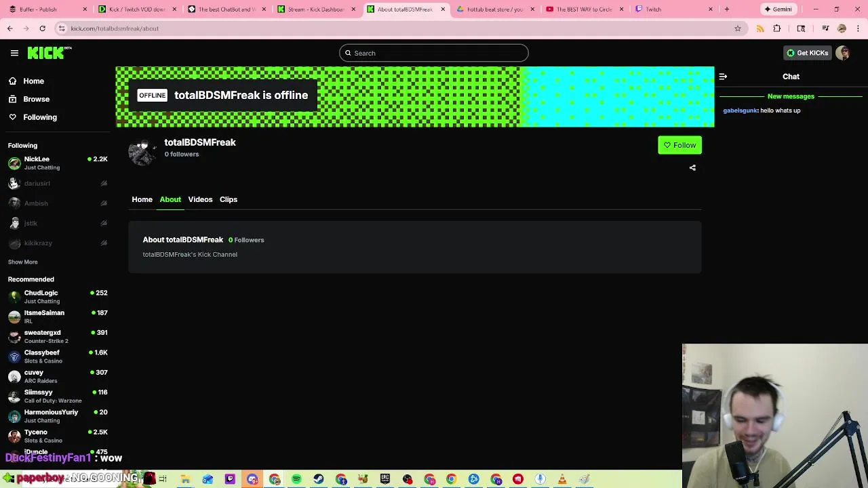Click the address bar showing kick.com/totalbdsmfreak/about

pyautogui.click(x=400, y=28)
